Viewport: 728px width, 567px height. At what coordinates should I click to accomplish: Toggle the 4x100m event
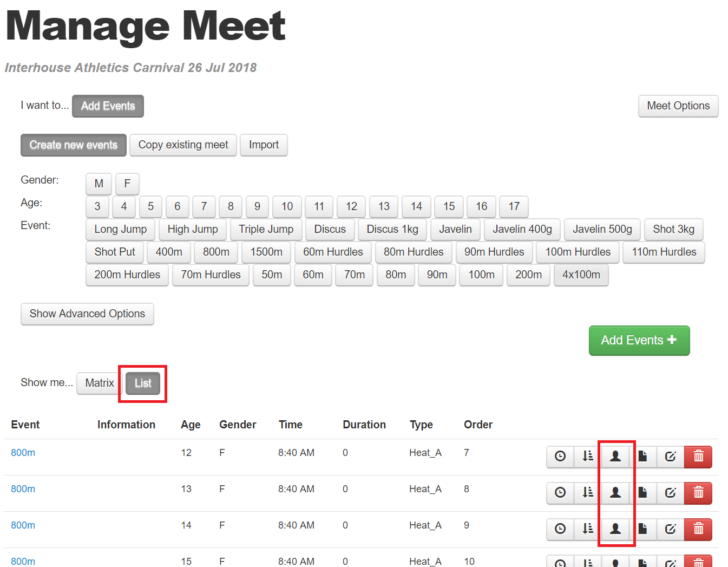point(581,275)
